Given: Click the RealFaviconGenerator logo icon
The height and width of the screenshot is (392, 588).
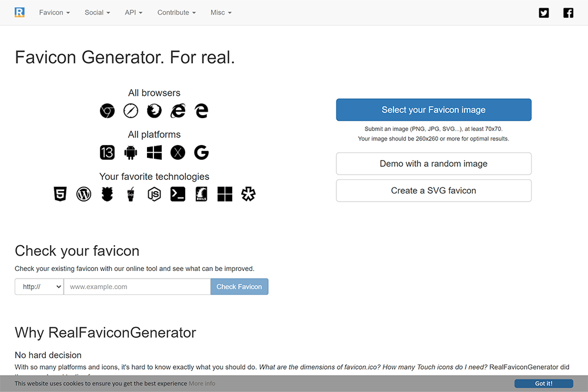Looking at the screenshot, I should pos(19,12).
